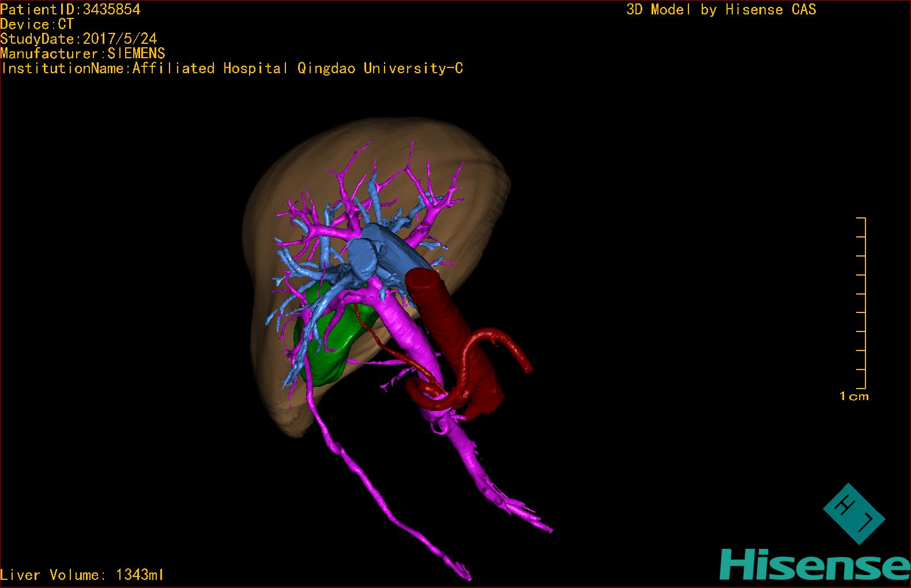Click the 1cm scale label
Image resolution: width=911 pixels, height=588 pixels.
pos(854,396)
